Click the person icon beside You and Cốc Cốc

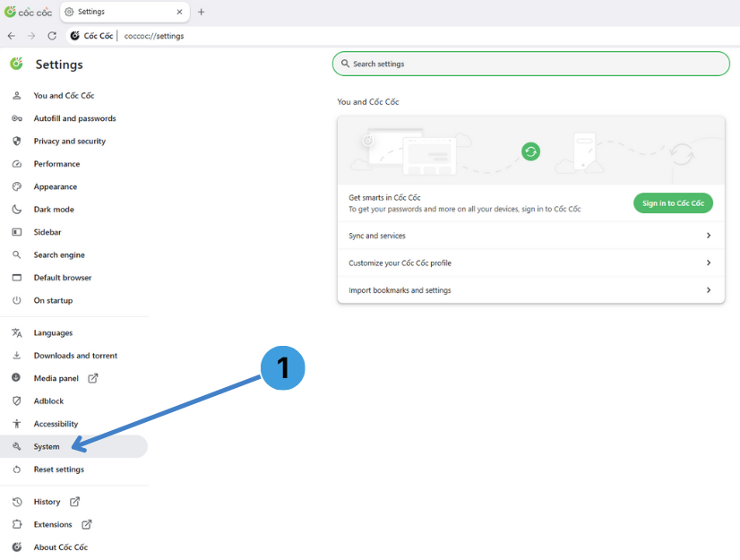point(16,95)
